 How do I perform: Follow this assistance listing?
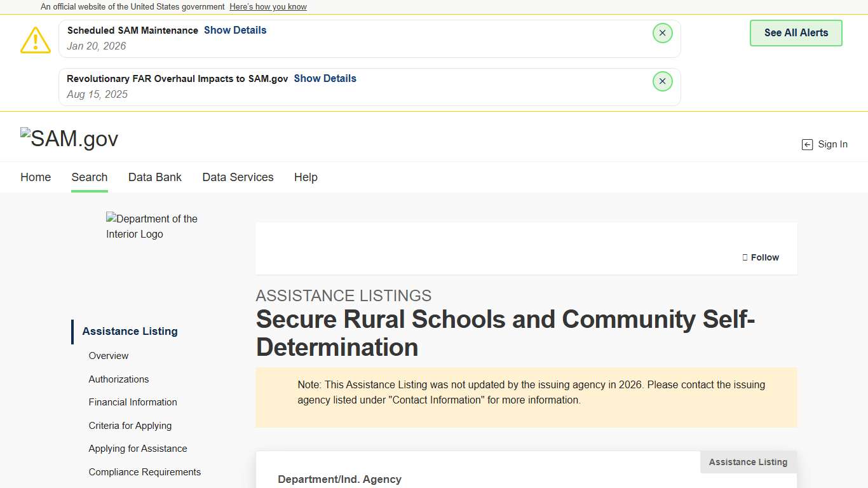[760, 257]
